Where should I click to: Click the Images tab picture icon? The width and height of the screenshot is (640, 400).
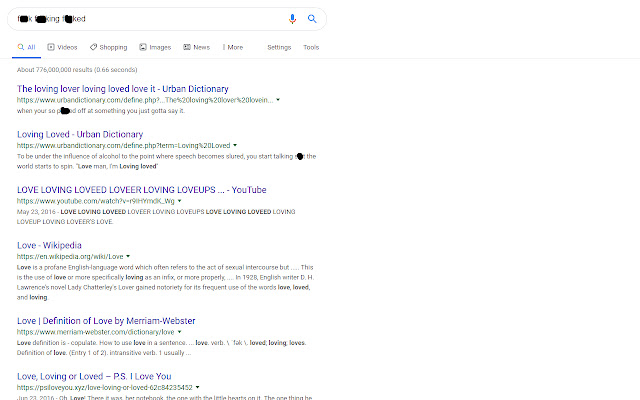pyautogui.click(x=143, y=47)
